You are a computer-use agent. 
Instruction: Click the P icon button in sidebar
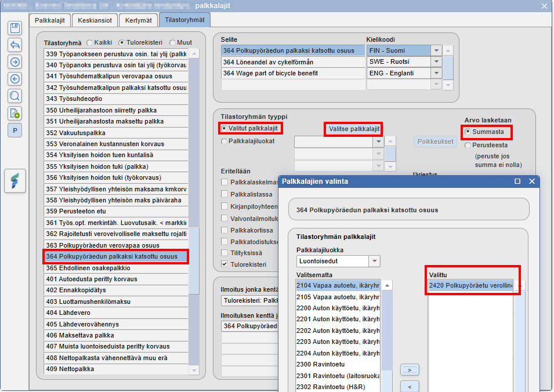click(x=15, y=130)
